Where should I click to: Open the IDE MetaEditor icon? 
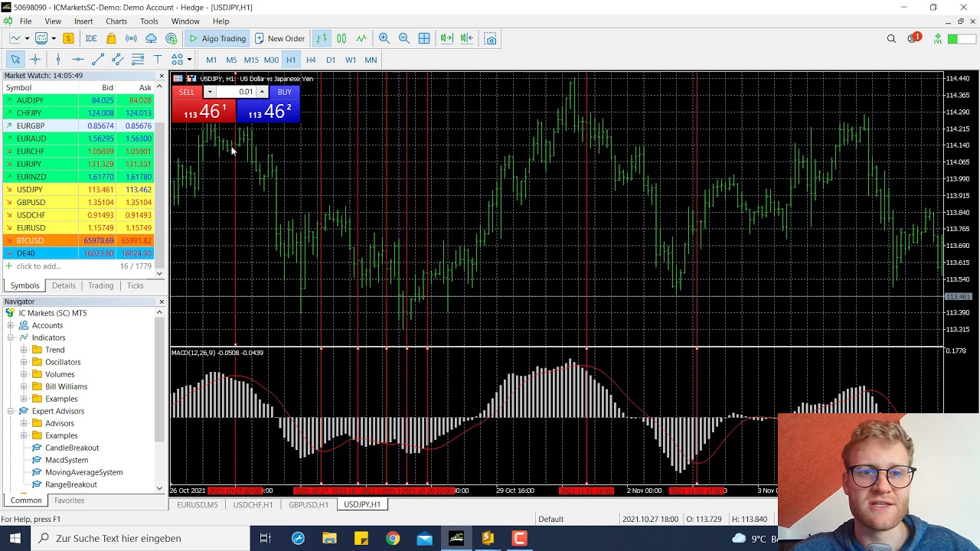click(91, 38)
